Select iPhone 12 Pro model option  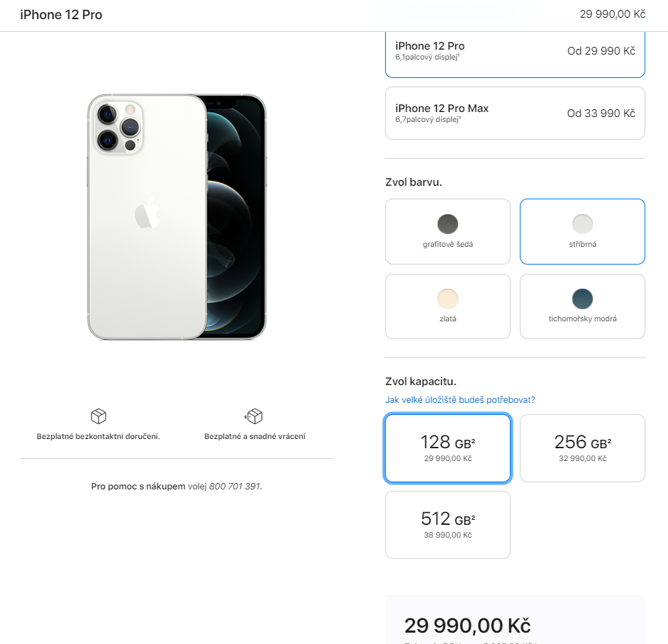pos(515,51)
